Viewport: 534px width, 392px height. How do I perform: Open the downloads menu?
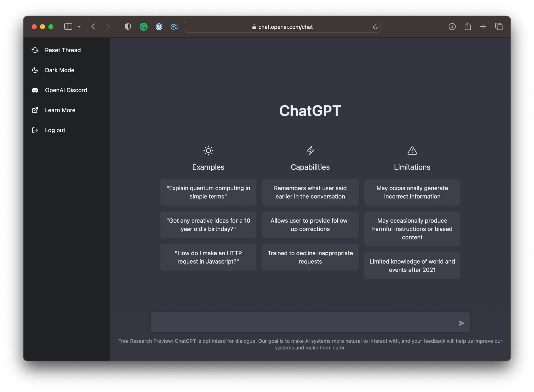coord(452,27)
